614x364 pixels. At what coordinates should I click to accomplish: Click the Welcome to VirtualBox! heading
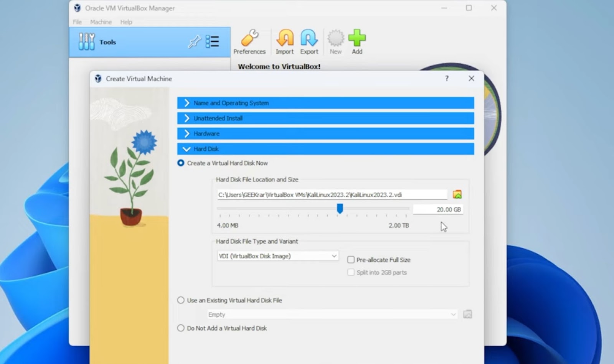point(279,66)
